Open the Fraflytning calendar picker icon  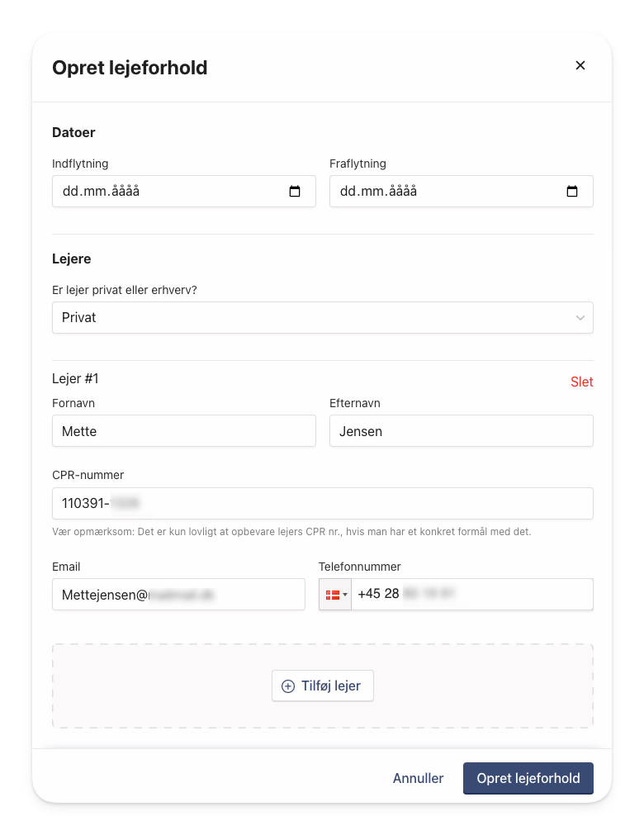click(572, 192)
